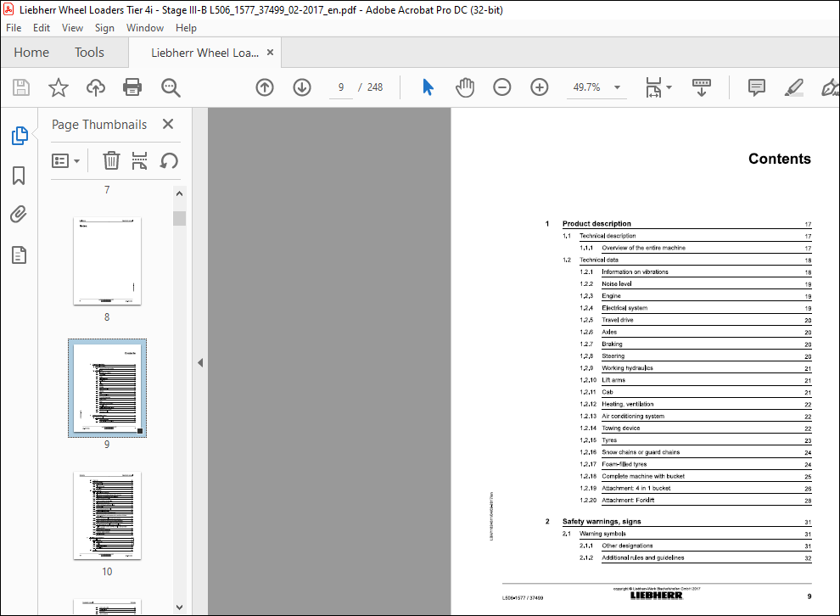Open the Content document panel icon
The height and width of the screenshot is (616, 840).
[x=19, y=255]
